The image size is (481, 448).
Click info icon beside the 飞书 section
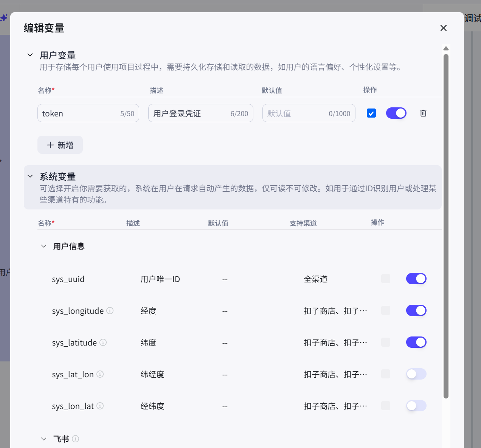coord(75,439)
